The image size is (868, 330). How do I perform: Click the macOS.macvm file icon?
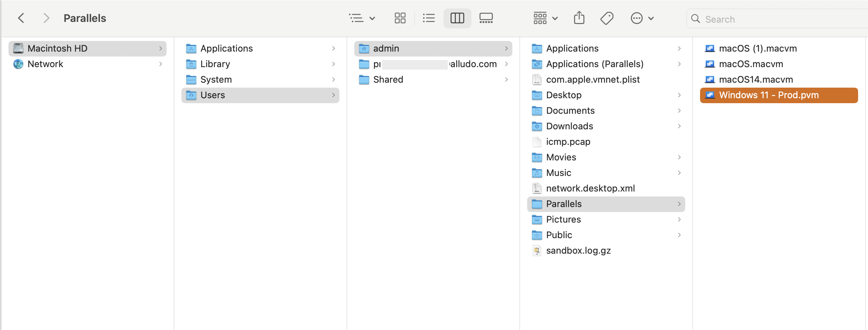click(x=710, y=64)
